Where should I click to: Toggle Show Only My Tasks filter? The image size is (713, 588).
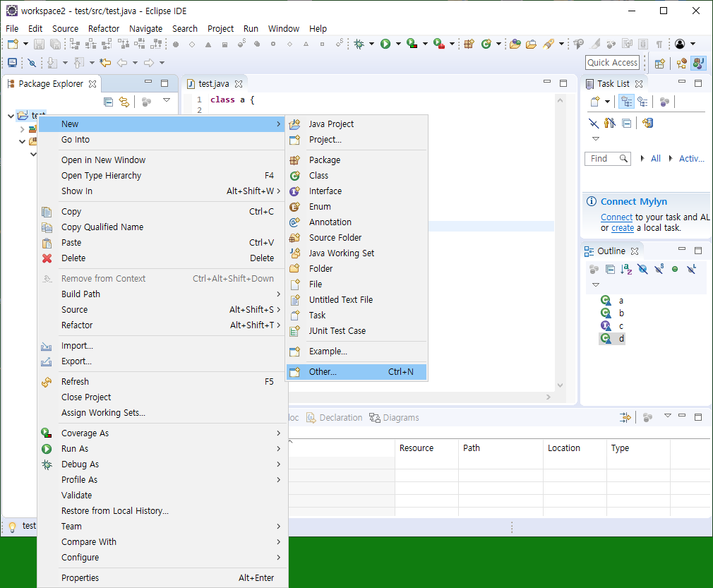click(609, 123)
